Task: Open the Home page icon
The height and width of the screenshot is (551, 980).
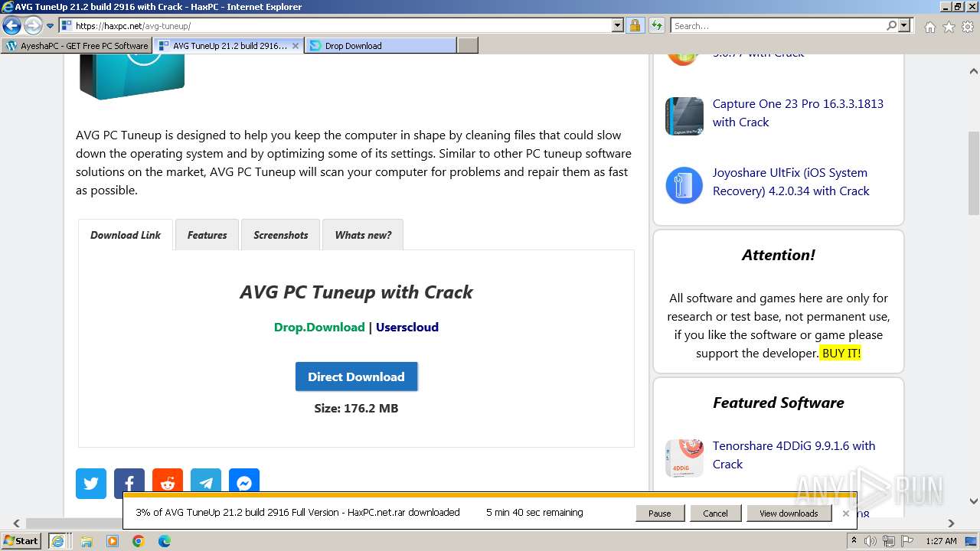Action: pos(929,27)
